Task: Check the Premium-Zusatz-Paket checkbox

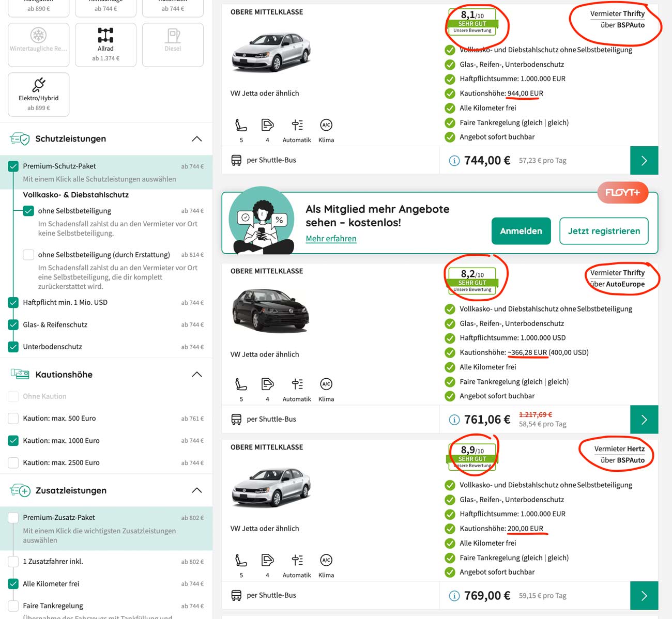Action: [13, 518]
